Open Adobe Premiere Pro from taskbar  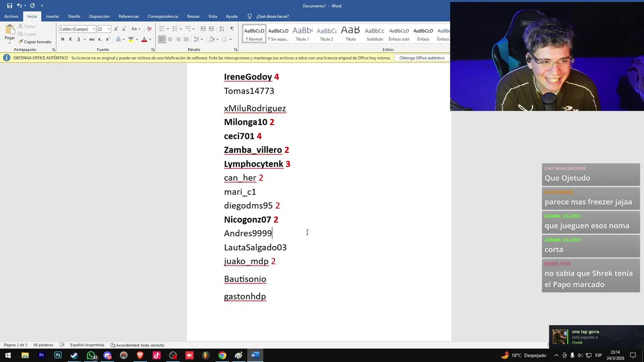41,355
